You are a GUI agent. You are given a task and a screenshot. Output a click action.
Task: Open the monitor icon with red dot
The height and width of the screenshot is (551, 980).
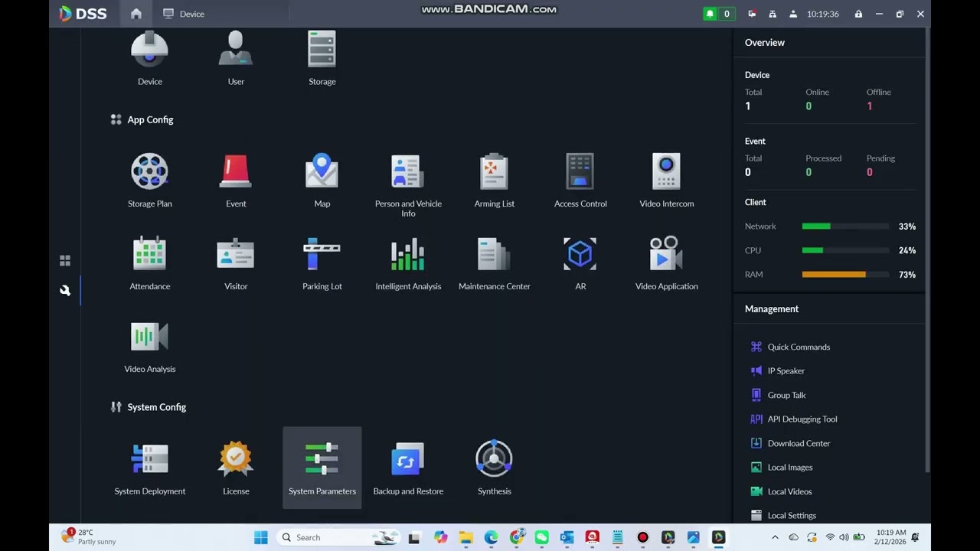[752, 14]
